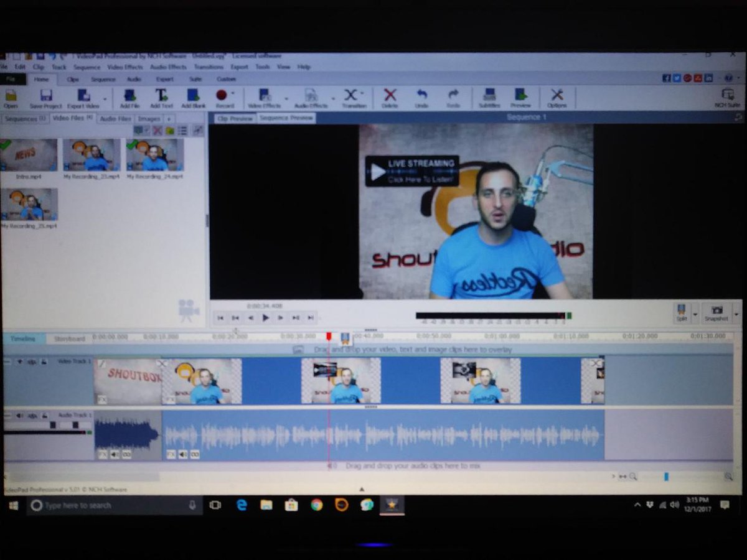Click the Windows Start button

(13, 505)
